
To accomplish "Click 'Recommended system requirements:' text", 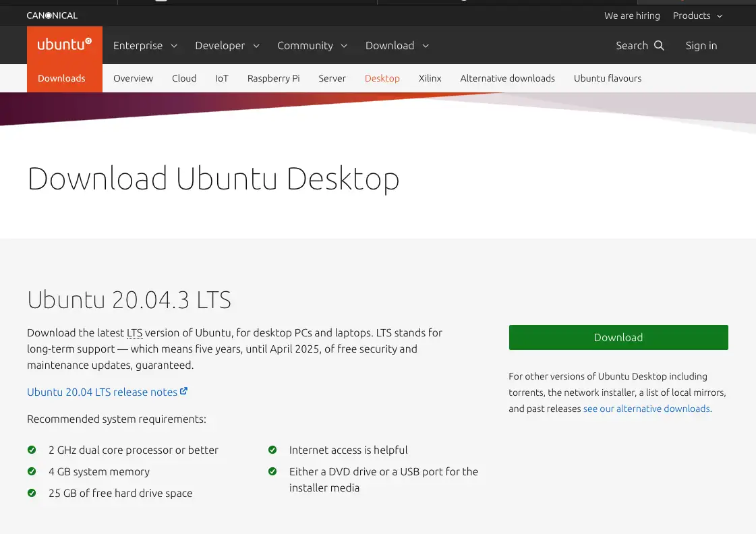I will (x=116, y=419).
